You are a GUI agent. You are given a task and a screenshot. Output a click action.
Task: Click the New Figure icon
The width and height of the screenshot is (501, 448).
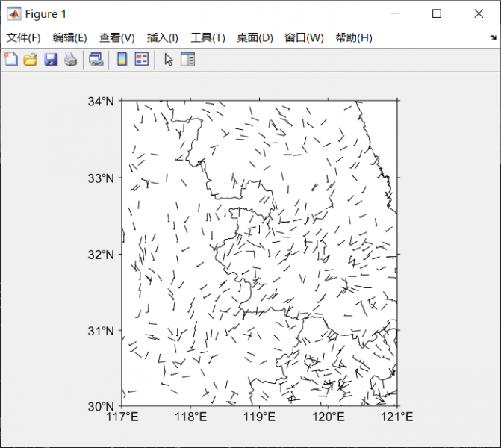coord(11,60)
